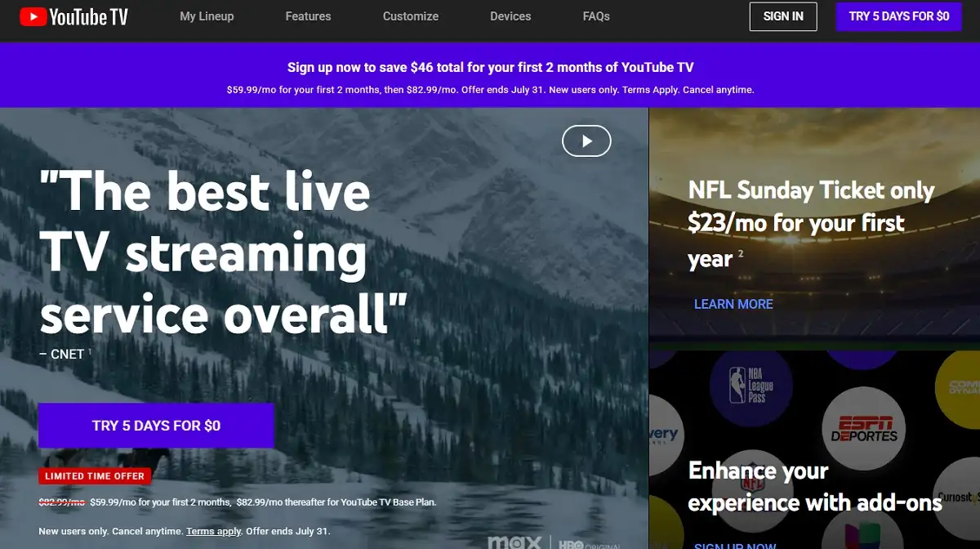Open FAQs from the navigation bar
This screenshot has width=980, height=549.
[596, 16]
